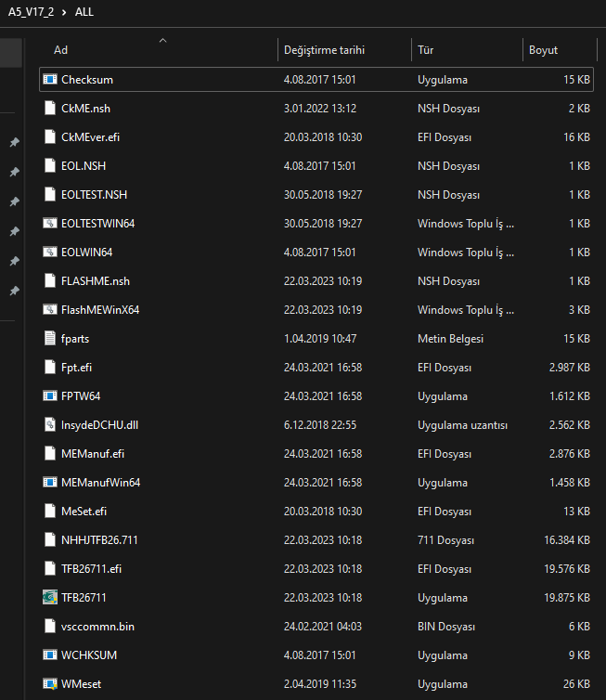606x700 pixels.
Task: Click the Fpt.efi file icon
Action: pyautogui.click(x=50, y=368)
